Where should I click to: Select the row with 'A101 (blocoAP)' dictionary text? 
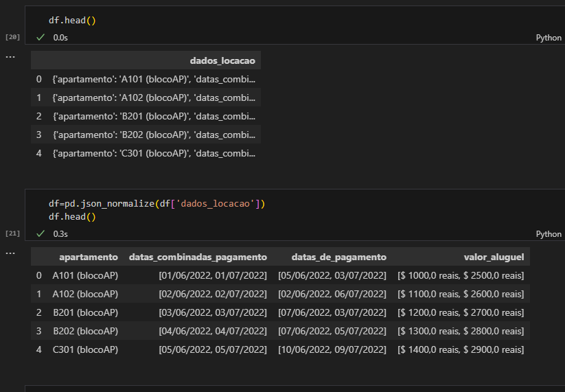click(146, 79)
